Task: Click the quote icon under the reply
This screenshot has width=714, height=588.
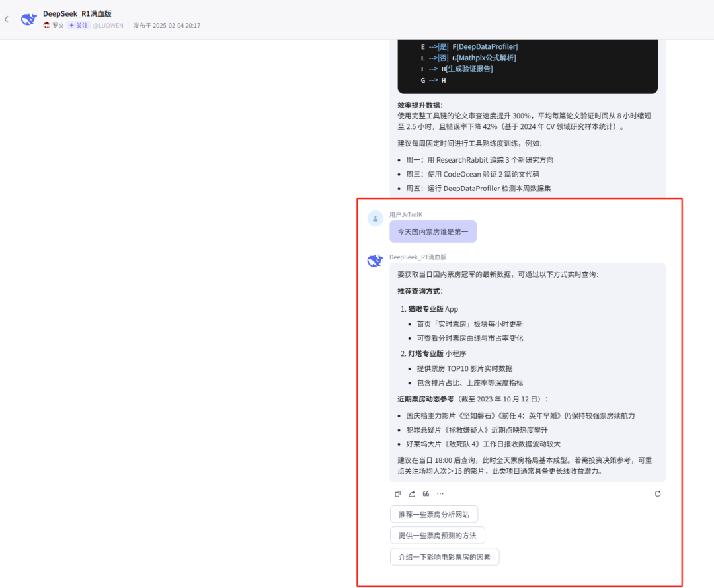Action: point(426,493)
